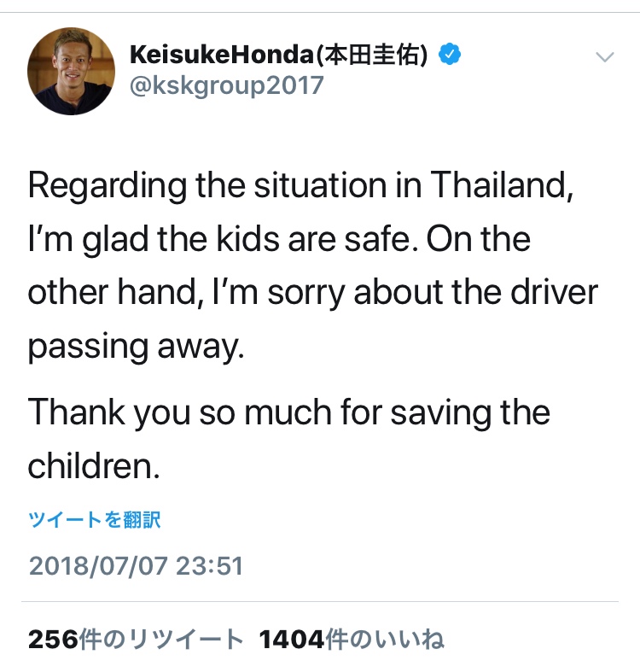Click the line 'other hand, I'm sorry about the driver'
This screenshot has width=640, height=672.
click(x=312, y=293)
